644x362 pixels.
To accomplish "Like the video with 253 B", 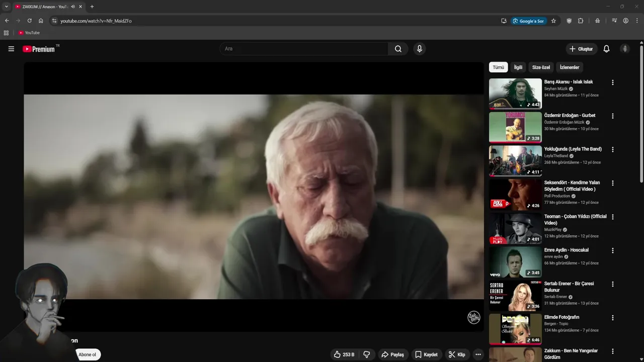I will point(344,354).
